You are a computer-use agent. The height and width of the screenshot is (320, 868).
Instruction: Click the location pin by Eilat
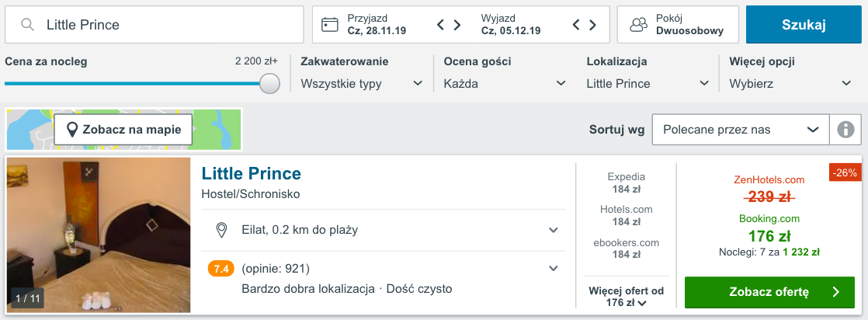(221, 230)
